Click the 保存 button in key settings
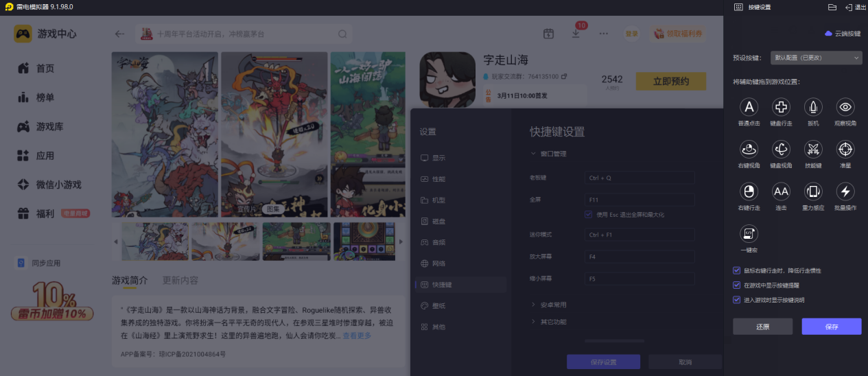The width and height of the screenshot is (868, 376). (x=832, y=327)
